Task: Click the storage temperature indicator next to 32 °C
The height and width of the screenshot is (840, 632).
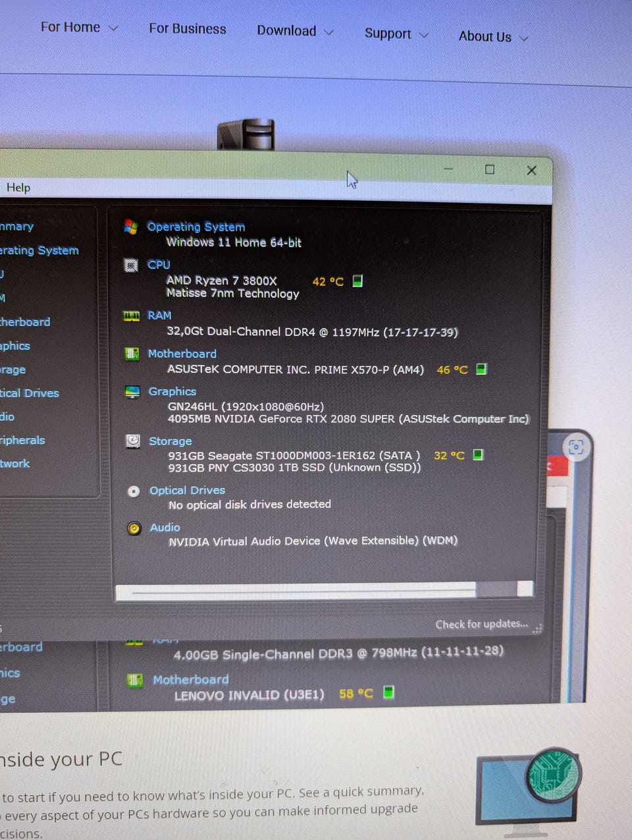Action: 479,455
